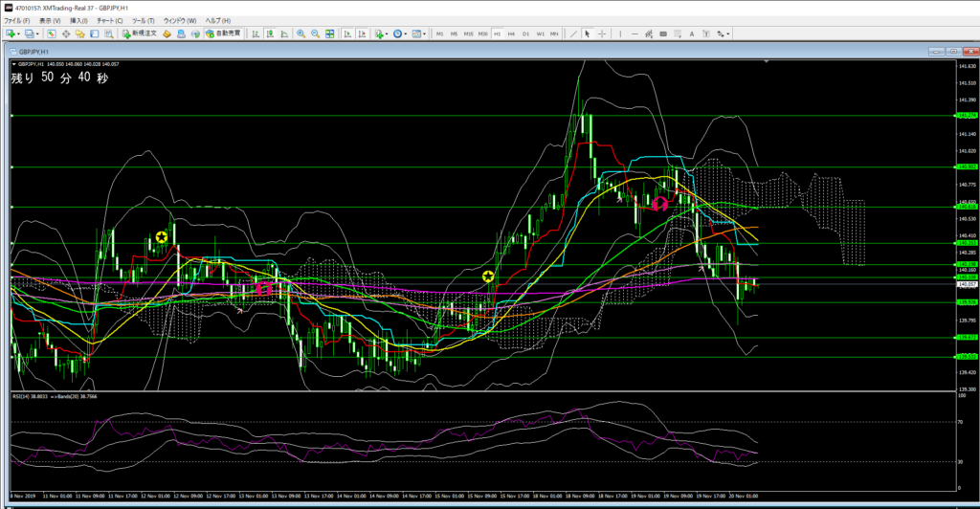Toggle the Market Watch panel icon
Image resolution: width=980 pixels, height=509 pixels.
click(x=52, y=33)
